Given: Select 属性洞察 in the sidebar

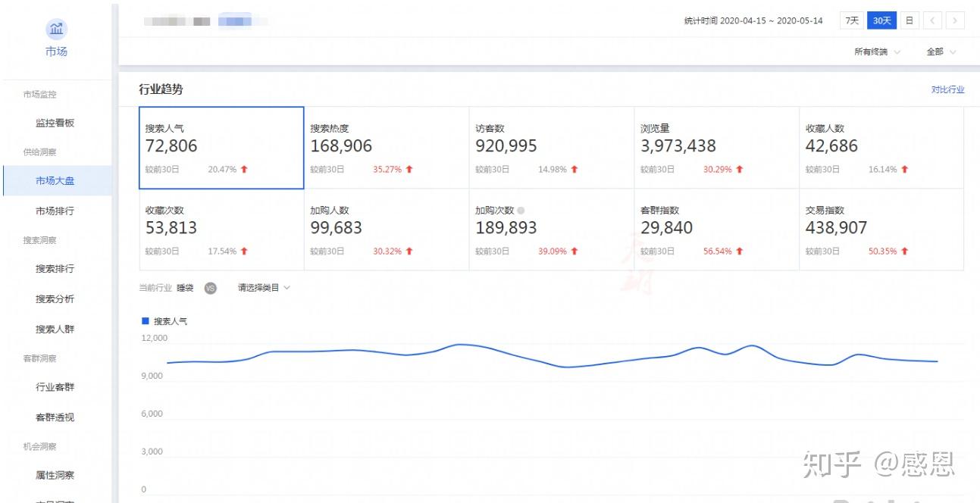Looking at the screenshot, I should coord(55,476).
